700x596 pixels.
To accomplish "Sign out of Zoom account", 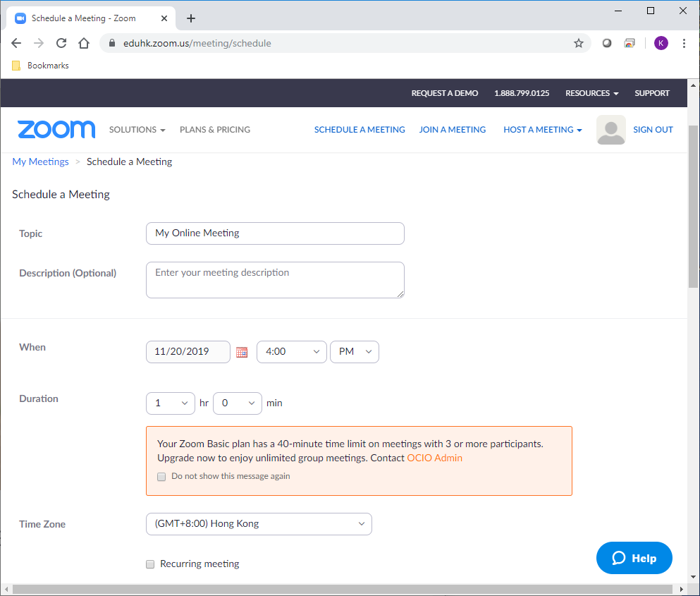I will (x=653, y=130).
